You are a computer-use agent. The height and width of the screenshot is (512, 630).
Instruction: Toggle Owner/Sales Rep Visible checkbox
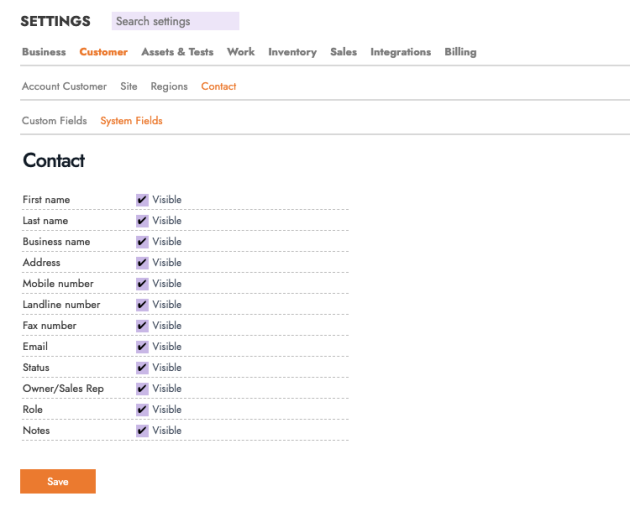point(142,389)
